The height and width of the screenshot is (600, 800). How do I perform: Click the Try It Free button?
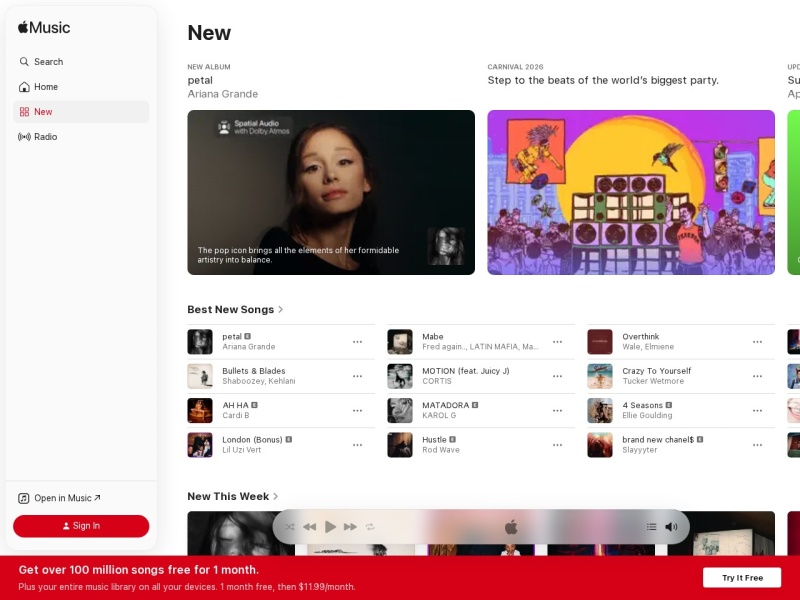[x=742, y=578]
